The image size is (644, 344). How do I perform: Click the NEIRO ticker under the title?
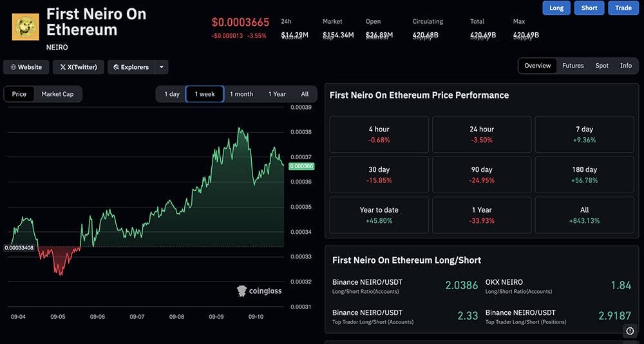pyautogui.click(x=57, y=47)
